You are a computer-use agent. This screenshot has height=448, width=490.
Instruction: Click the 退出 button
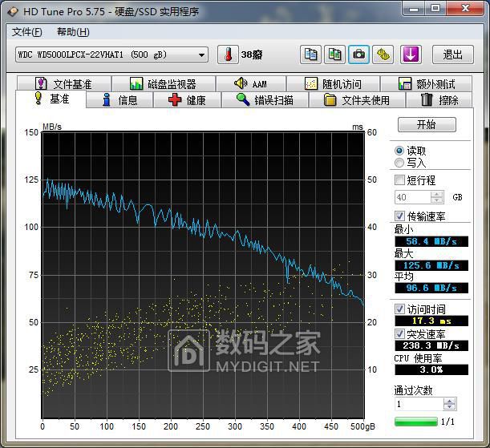point(452,54)
